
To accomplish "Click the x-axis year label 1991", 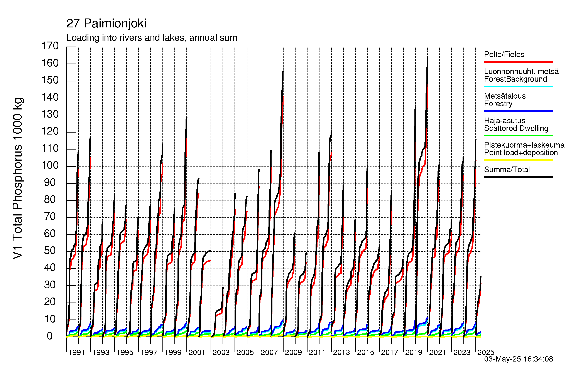I will [76, 352].
